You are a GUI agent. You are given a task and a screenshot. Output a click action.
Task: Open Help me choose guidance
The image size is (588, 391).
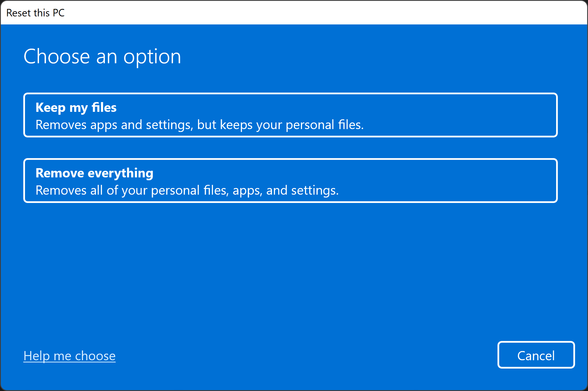70,356
